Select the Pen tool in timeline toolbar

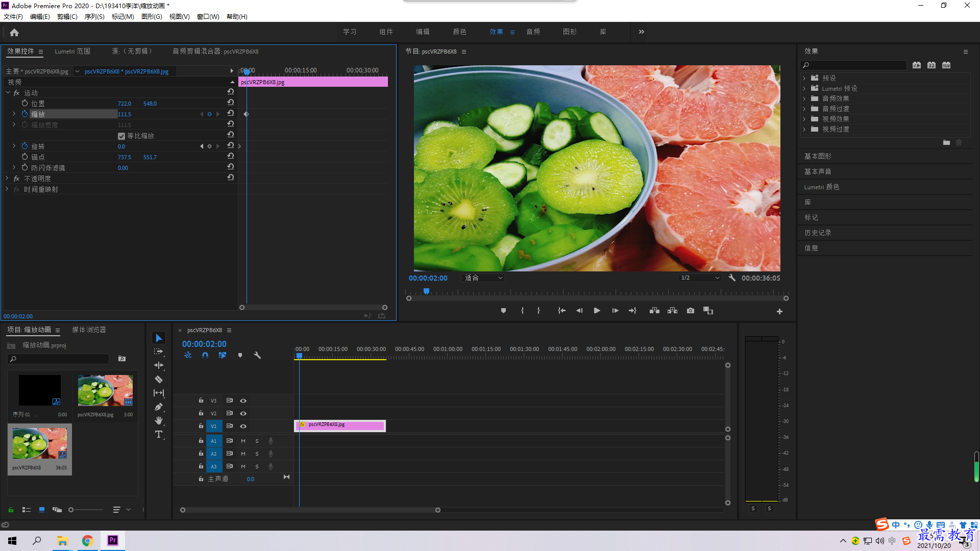[159, 407]
